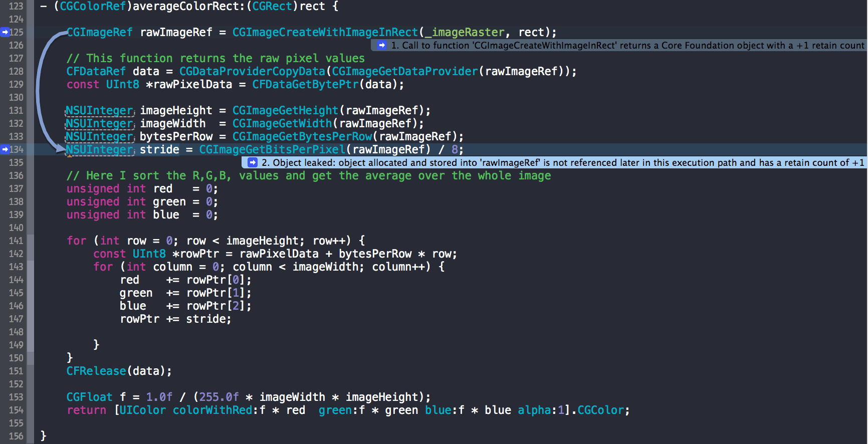Click line number 141 in the gutter
This screenshot has height=444, width=868.
[x=16, y=241]
